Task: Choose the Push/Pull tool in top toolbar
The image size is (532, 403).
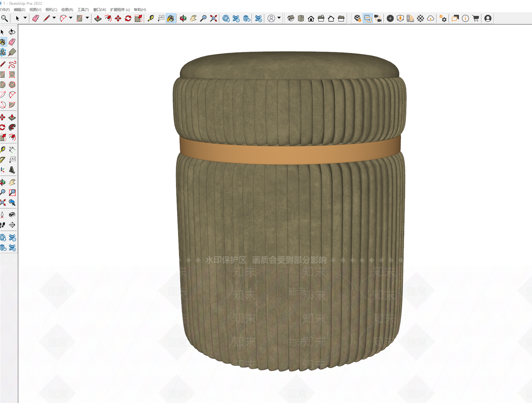Action: 98,18
